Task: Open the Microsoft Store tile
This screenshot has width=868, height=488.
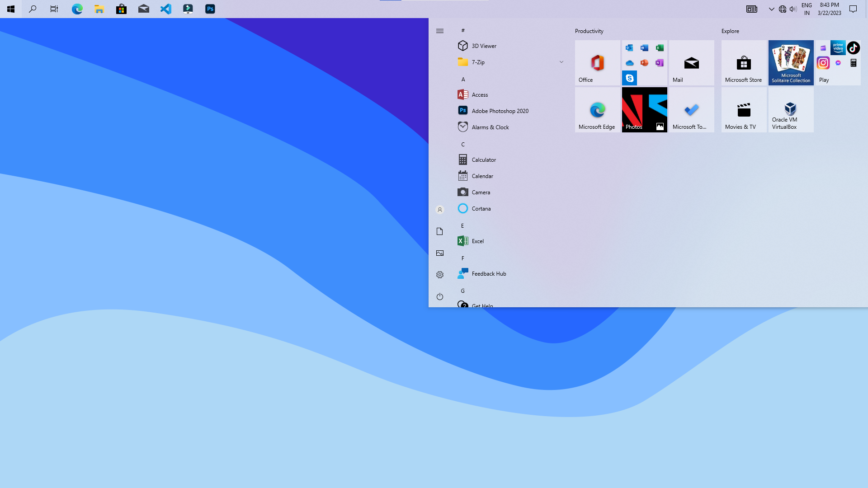Action: (x=744, y=63)
